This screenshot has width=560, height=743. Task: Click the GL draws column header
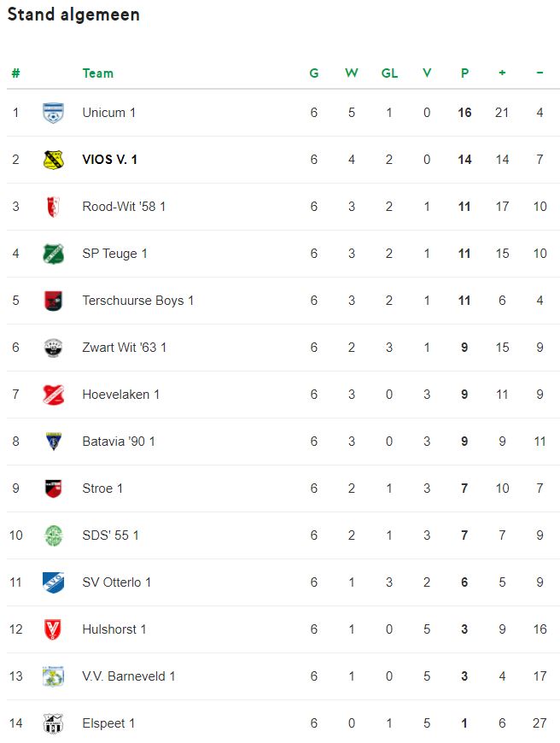coord(389,73)
